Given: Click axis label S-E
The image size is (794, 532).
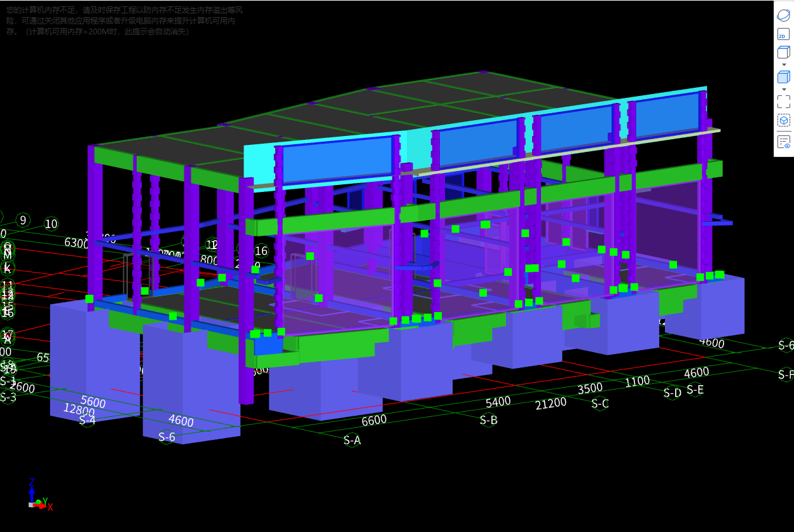Looking at the screenshot, I should [x=695, y=390].
